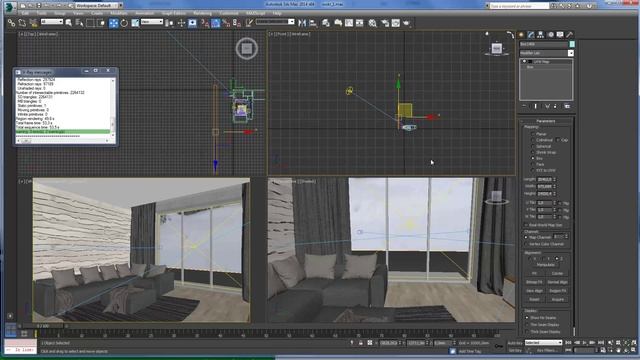
Task: Open the reference coordinate system dropdown
Action: point(152,22)
